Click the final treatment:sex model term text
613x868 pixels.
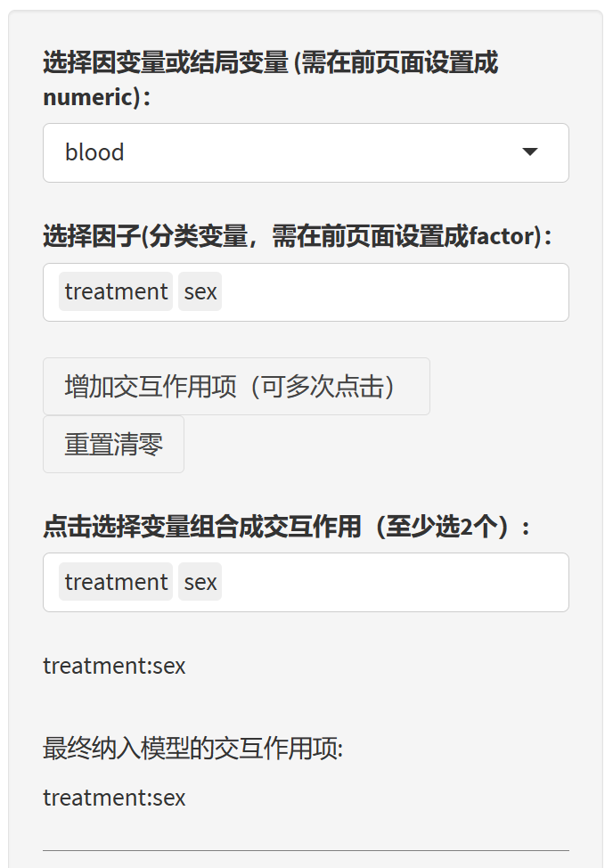click(x=114, y=798)
